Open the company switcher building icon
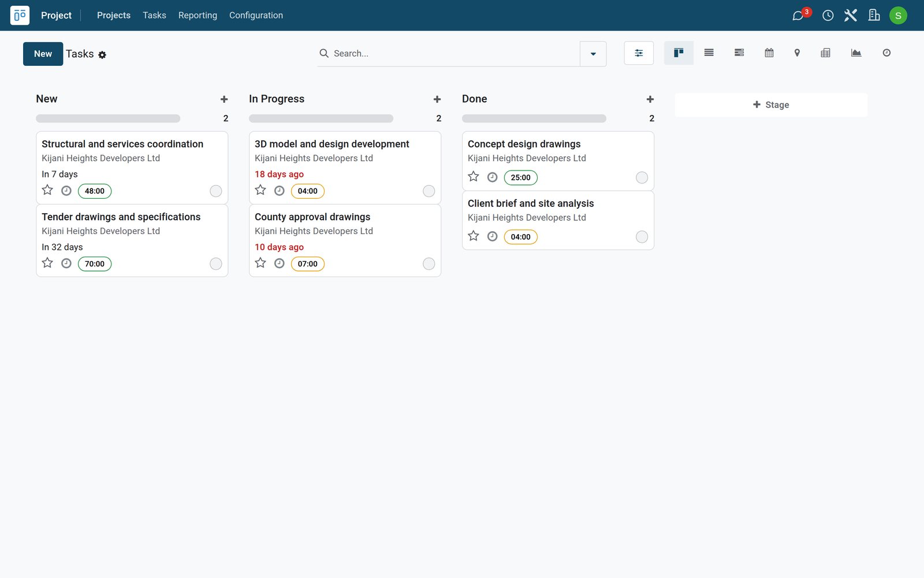This screenshot has height=578, width=924. [x=874, y=16]
